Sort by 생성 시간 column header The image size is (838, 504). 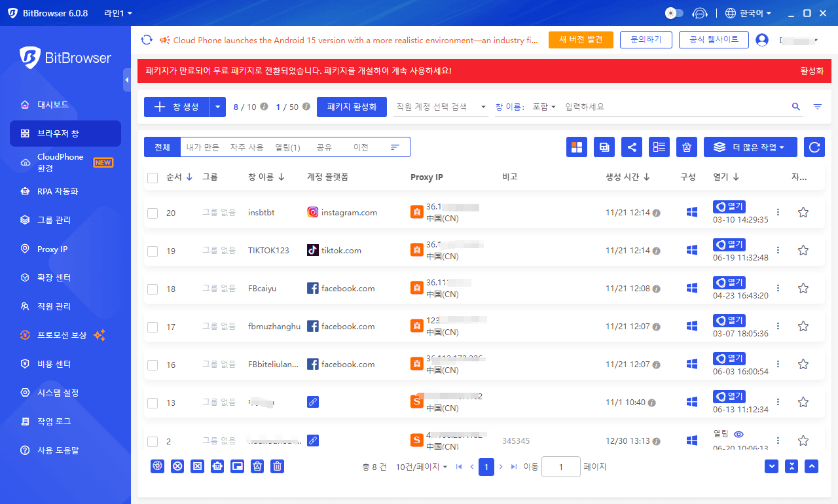(x=628, y=177)
